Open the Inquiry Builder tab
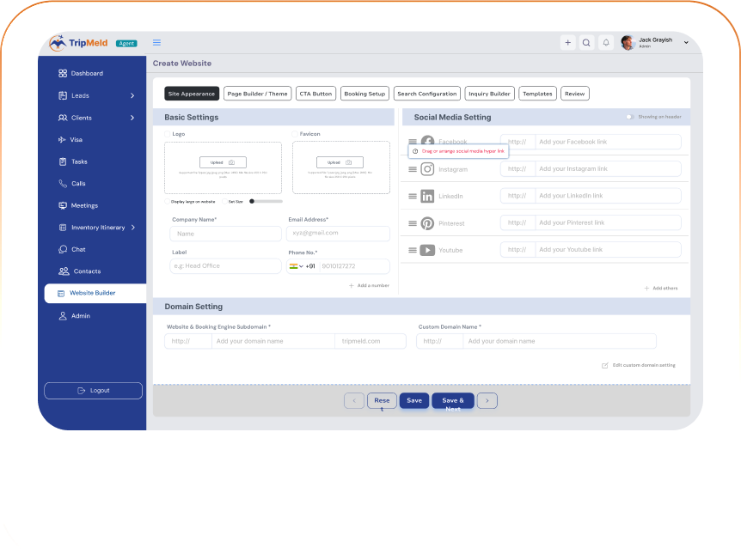 coord(490,94)
